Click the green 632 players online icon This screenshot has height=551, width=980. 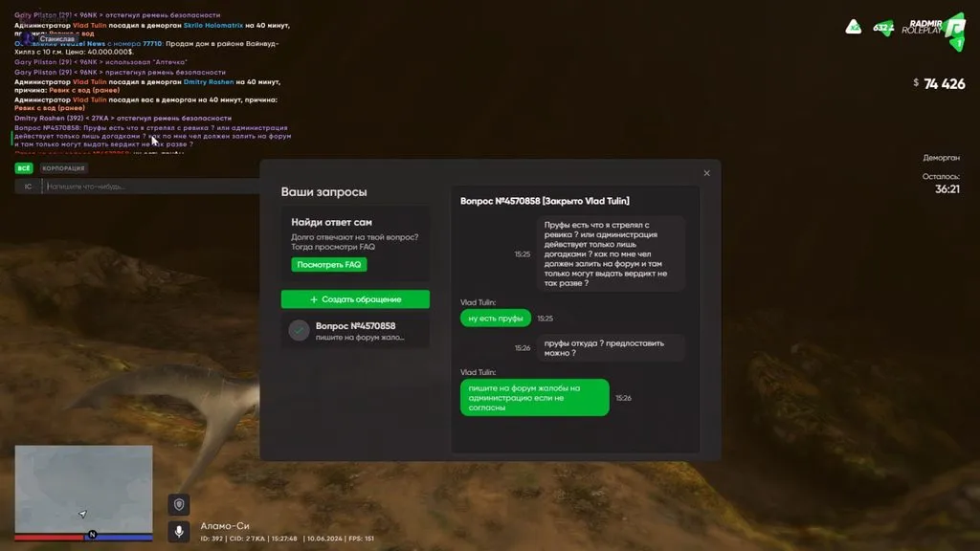[883, 28]
